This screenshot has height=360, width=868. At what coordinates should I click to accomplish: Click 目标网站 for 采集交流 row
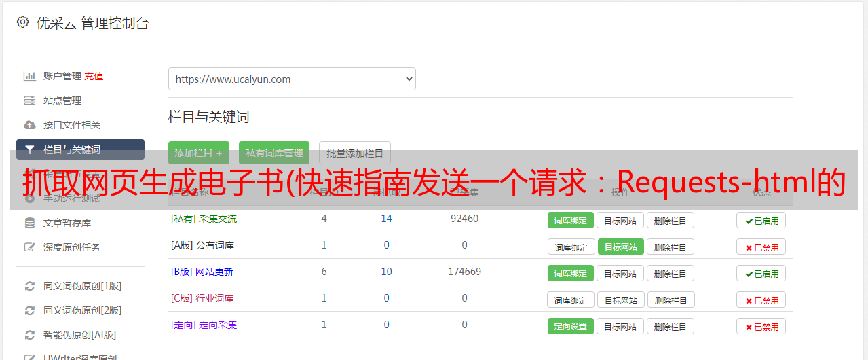point(620,220)
